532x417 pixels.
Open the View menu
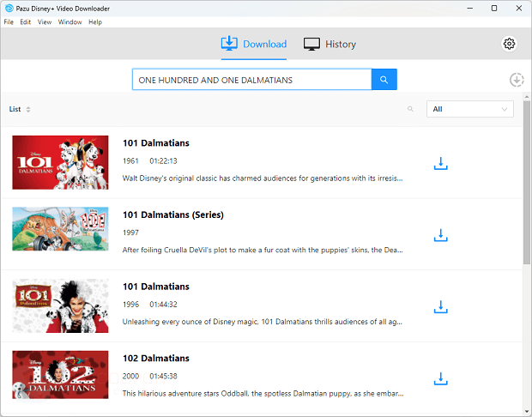click(x=45, y=22)
